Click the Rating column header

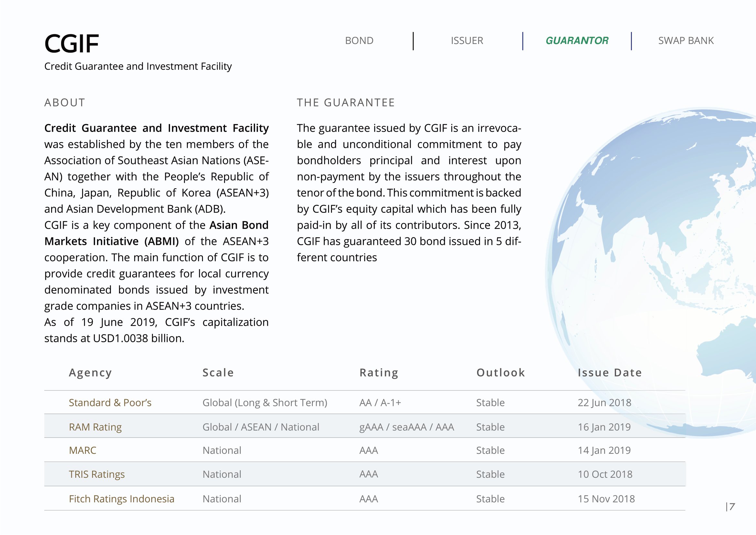(379, 373)
